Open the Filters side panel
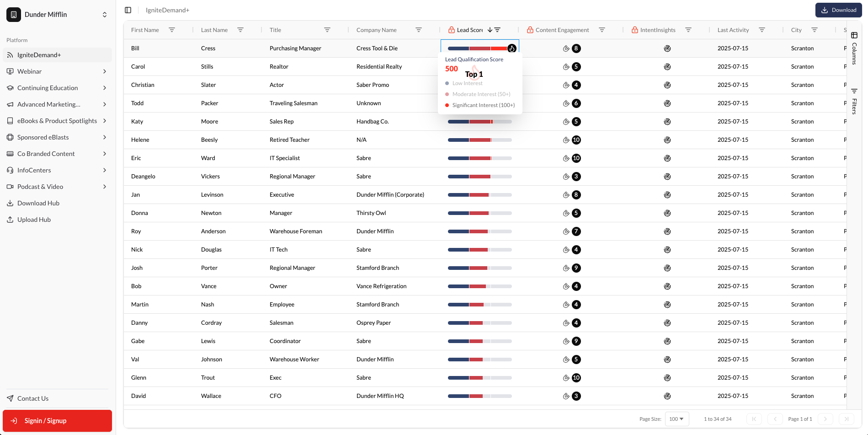This screenshot has height=435, width=868. coord(854,101)
